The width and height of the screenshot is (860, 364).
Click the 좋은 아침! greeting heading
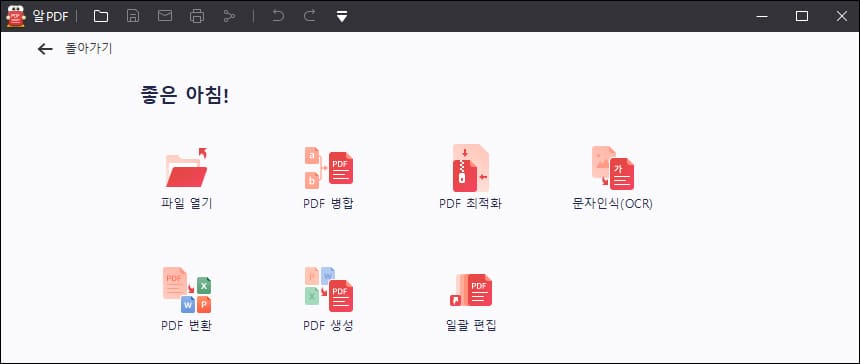coord(185,96)
